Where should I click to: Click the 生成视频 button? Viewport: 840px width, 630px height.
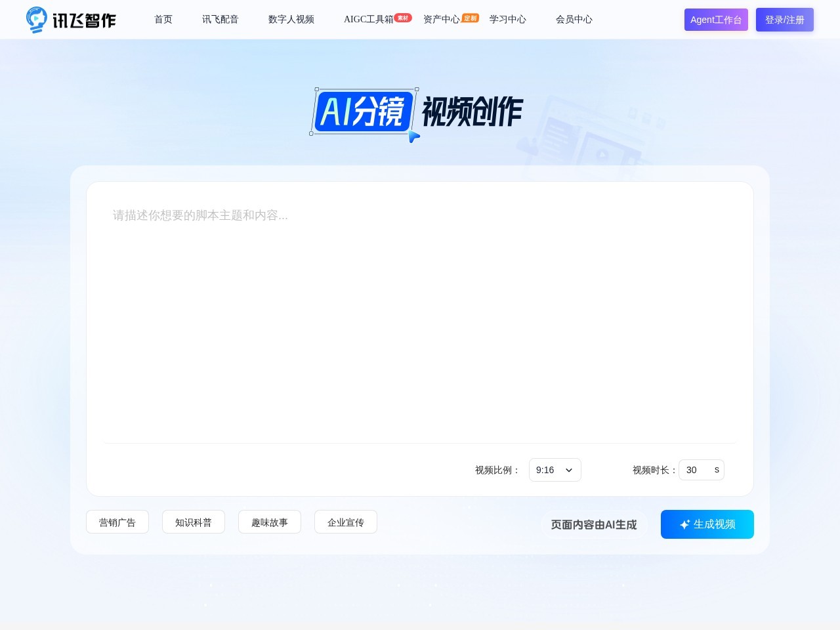coord(707,524)
